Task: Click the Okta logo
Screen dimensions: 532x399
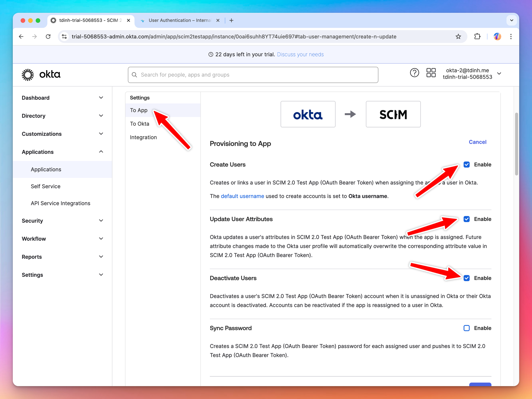Action: click(41, 75)
